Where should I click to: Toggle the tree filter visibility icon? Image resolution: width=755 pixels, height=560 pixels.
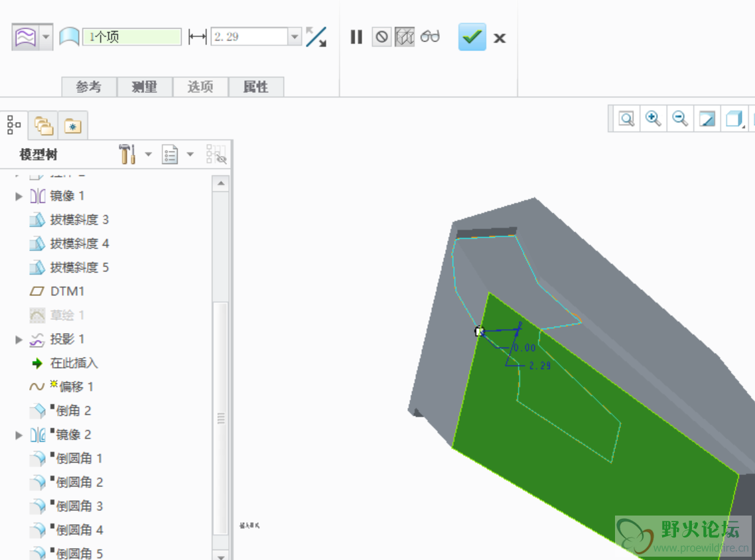[x=216, y=154]
